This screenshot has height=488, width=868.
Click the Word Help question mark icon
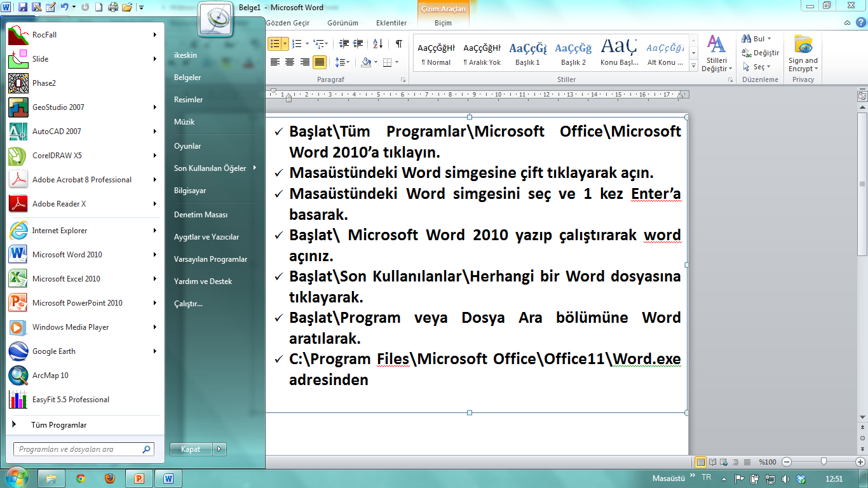[860, 23]
